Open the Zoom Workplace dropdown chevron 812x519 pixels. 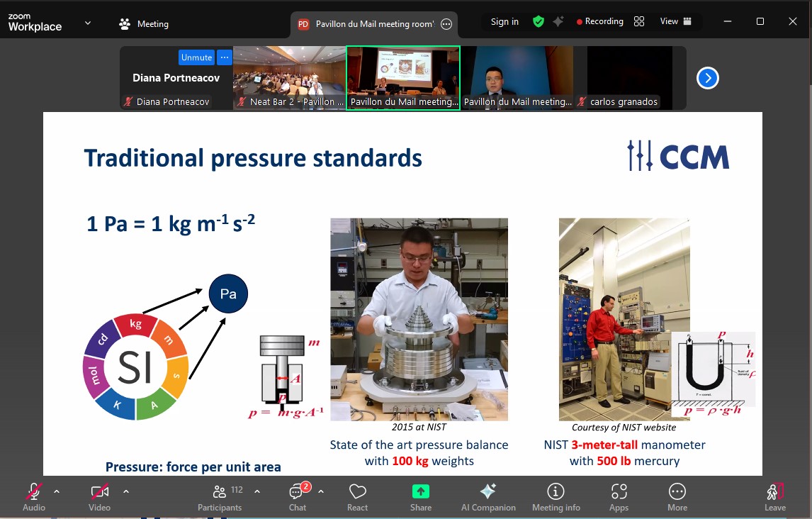(x=88, y=23)
